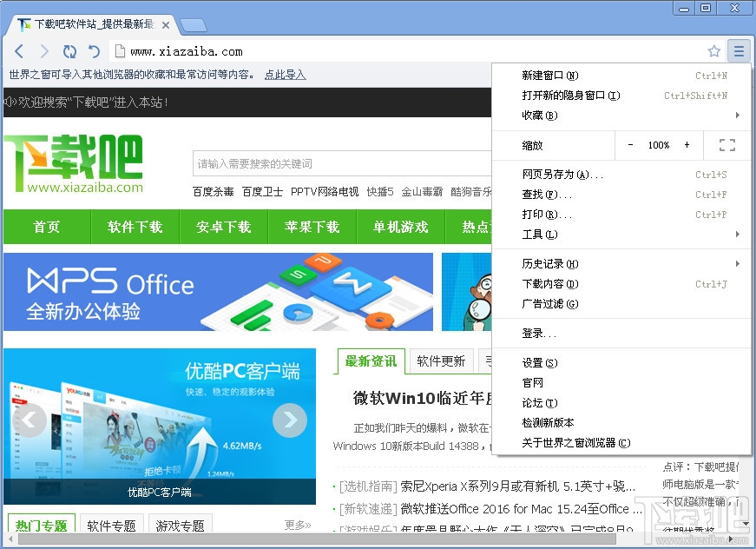Open 下载内容(D) from menu
This screenshot has height=549, width=756.
[621, 284]
